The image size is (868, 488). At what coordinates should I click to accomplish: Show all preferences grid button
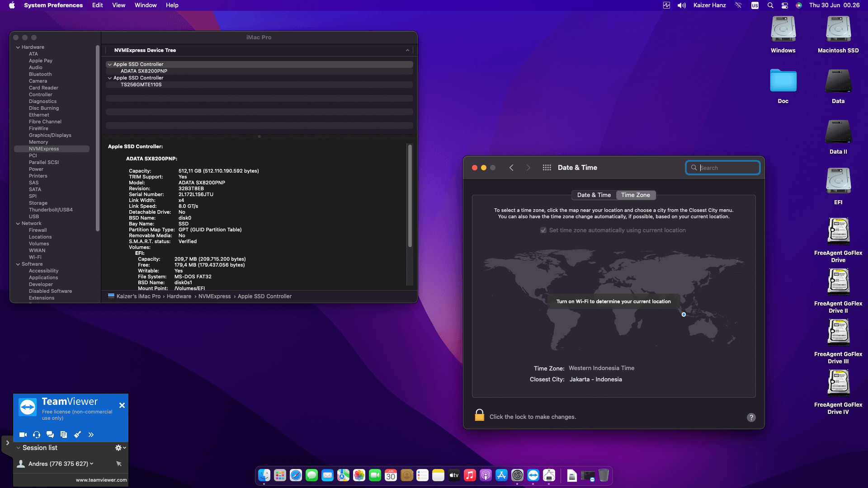(x=547, y=168)
